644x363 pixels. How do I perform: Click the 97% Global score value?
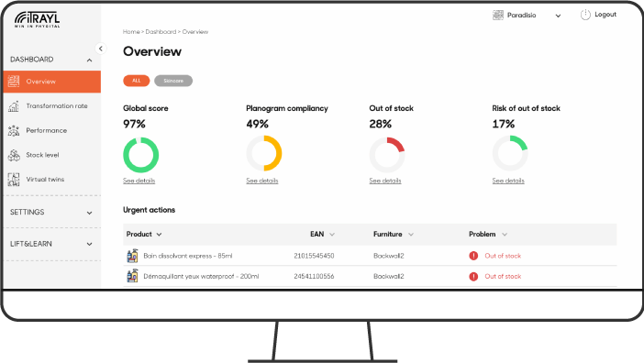point(134,124)
